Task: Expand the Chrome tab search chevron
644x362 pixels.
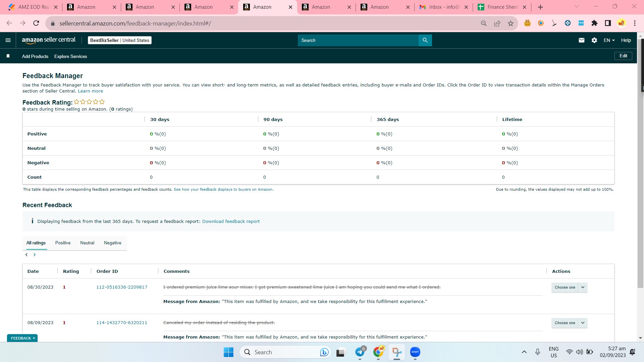Action: point(577,7)
